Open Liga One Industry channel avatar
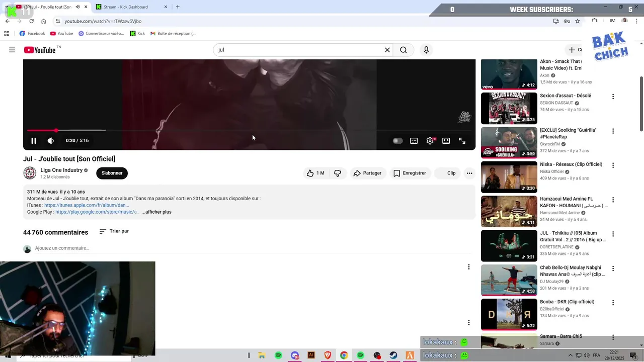This screenshot has width=644, height=362. point(30,173)
